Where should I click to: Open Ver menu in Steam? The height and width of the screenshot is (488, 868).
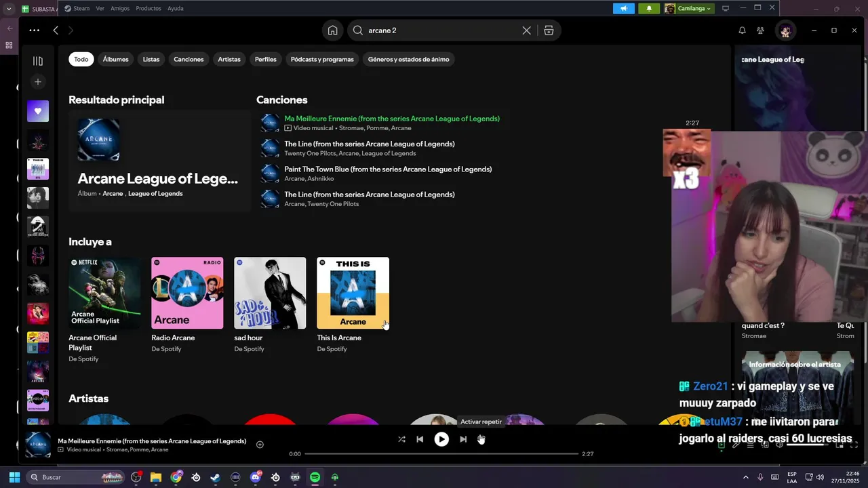pos(100,9)
